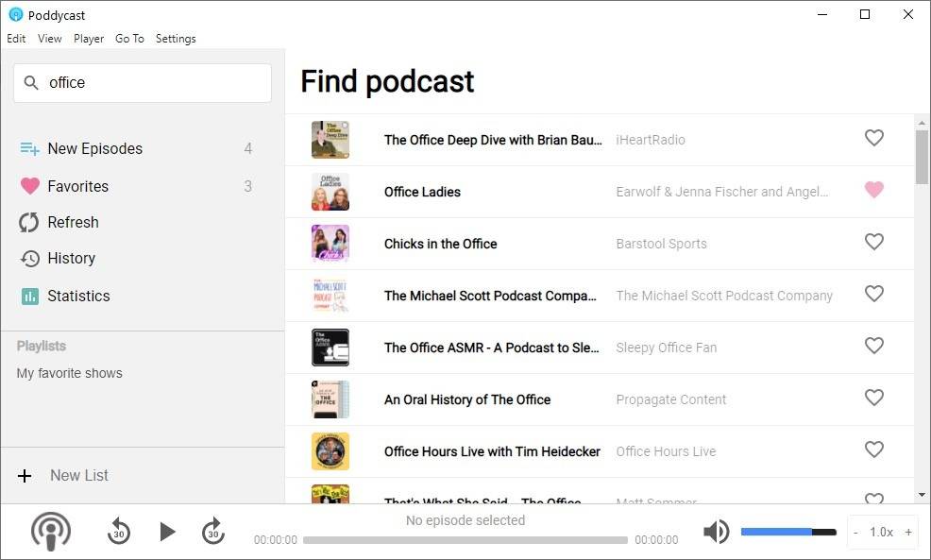Favorite The Office ASMR podcast
The width and height of the screenshot is (931, 560).
pos(874,346)
